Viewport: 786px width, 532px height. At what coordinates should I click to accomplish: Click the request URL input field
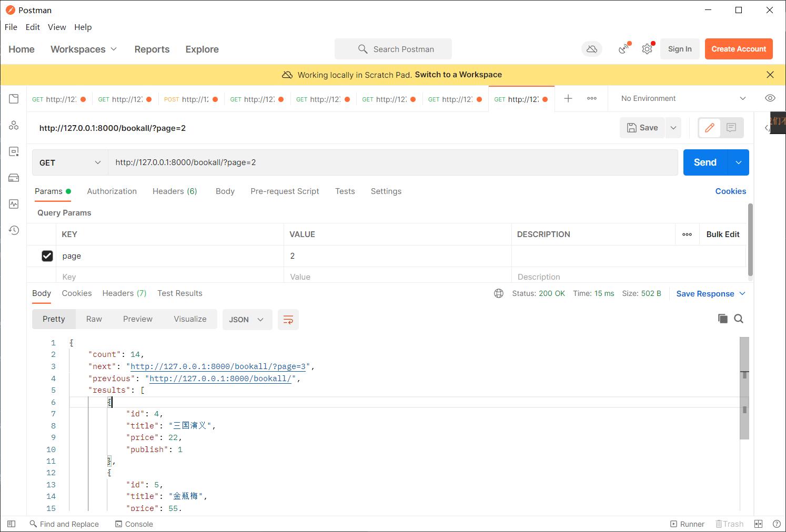coord(393,162)
